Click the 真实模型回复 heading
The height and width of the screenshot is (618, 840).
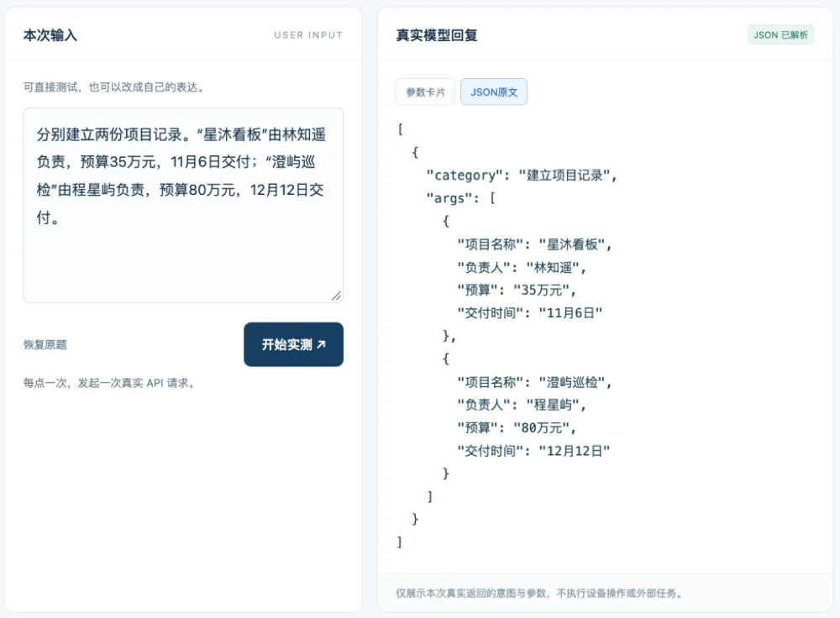coord(437,35)
